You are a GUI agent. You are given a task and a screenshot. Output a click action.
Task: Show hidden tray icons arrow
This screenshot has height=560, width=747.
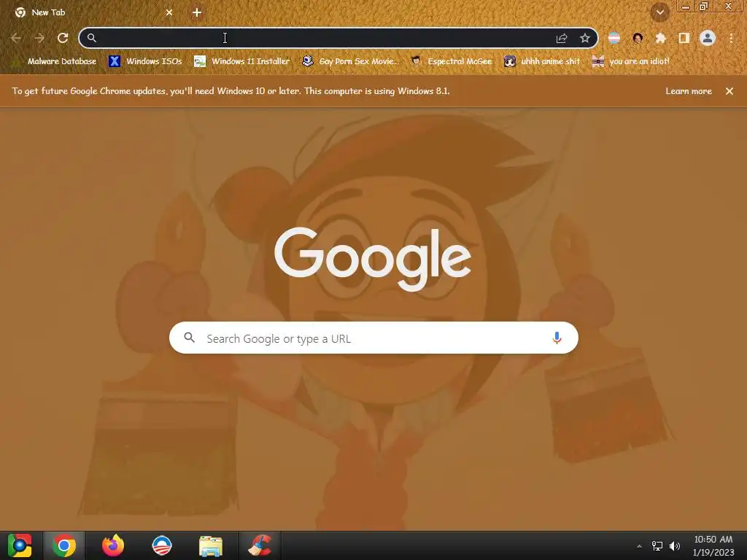click(639, 546)
